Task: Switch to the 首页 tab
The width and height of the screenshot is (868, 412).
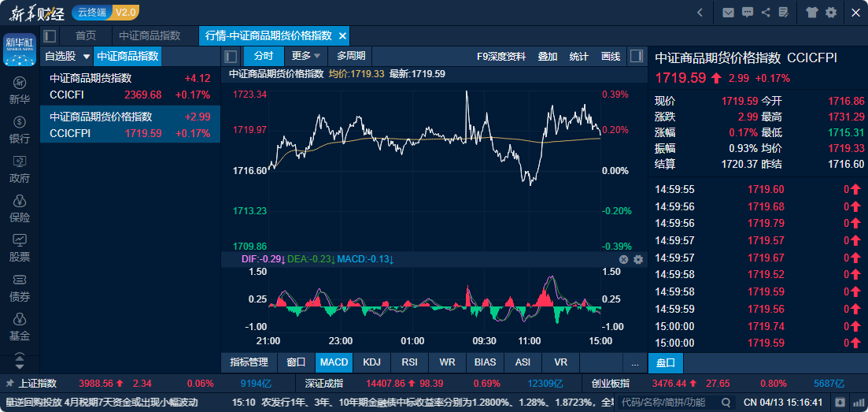Action: [86, 36]
